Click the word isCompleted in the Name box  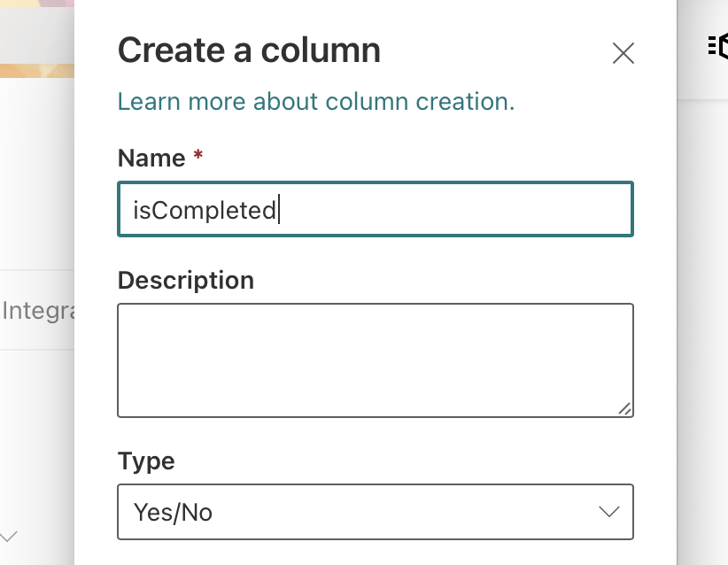[x=205, y=211]
